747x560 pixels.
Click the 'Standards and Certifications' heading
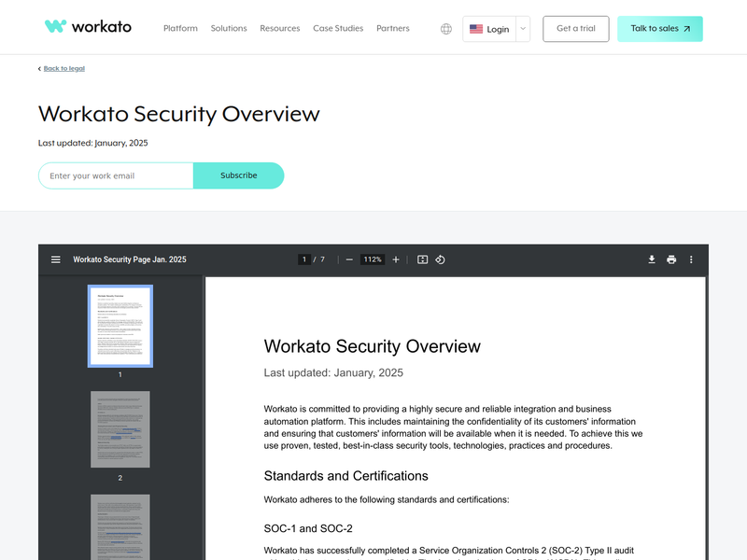[345, 476]
